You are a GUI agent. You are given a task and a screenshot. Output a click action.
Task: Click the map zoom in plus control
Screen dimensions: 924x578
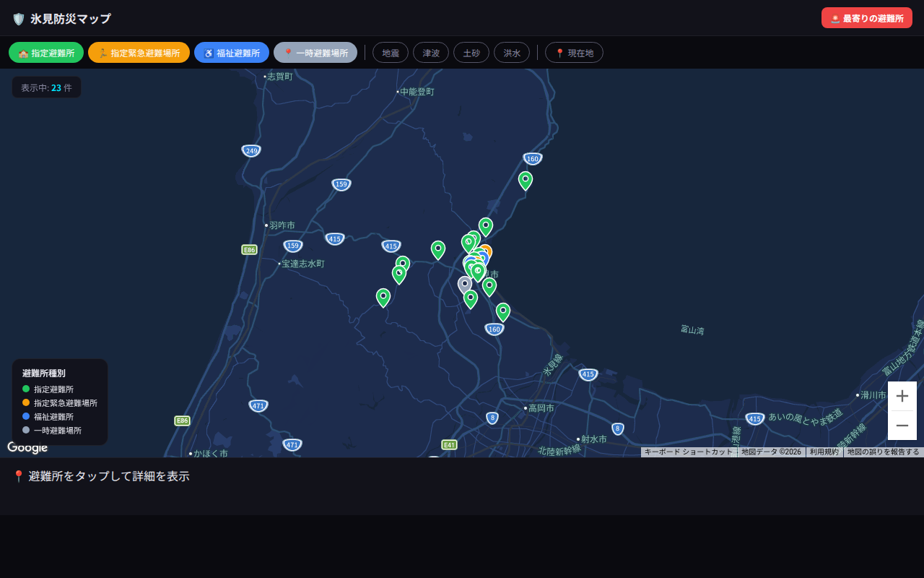[x=902, y=395]
